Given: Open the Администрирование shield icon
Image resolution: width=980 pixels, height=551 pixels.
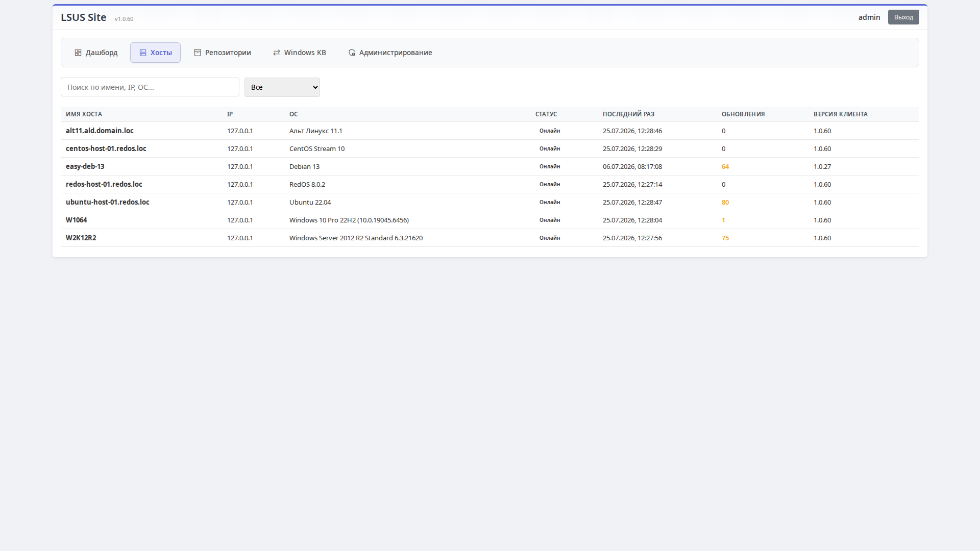Looking at the screenshot, I should point(352,53).
